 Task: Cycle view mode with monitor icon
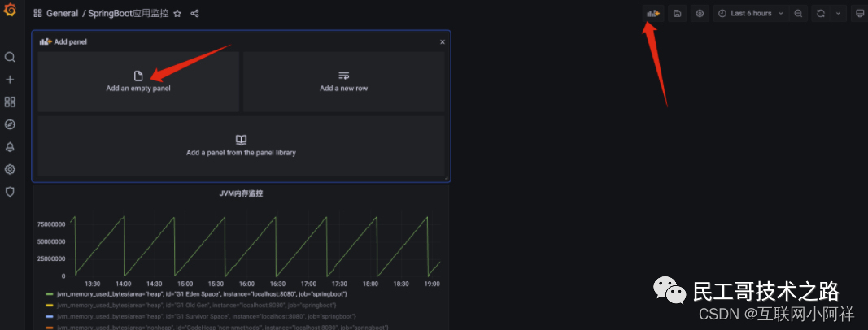pyautogui.click(x=858, y=14)
